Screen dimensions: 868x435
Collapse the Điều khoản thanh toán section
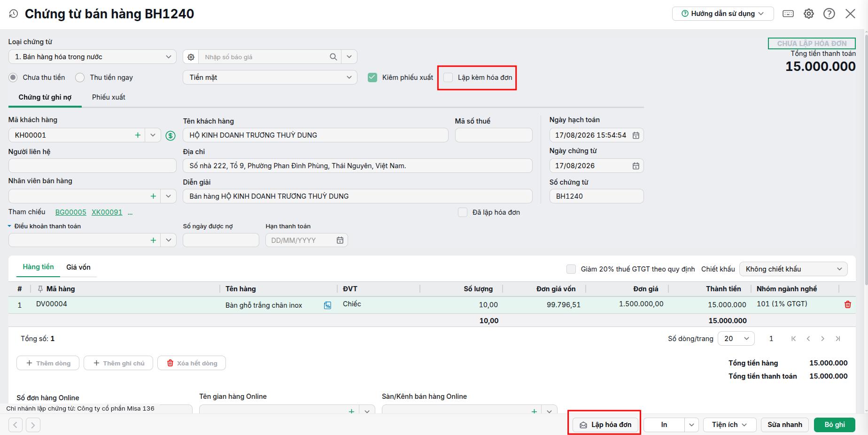click(9, 226)
